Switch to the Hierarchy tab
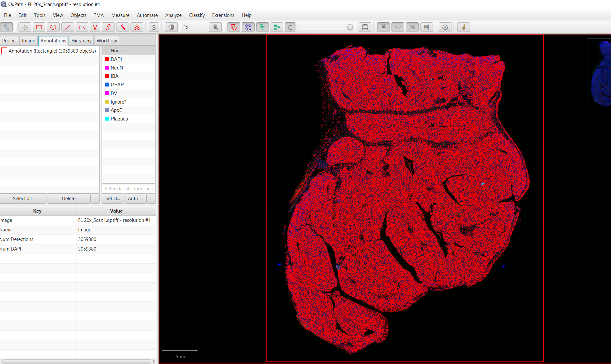This screenshot has height=364, width=611. pos(81,41)
